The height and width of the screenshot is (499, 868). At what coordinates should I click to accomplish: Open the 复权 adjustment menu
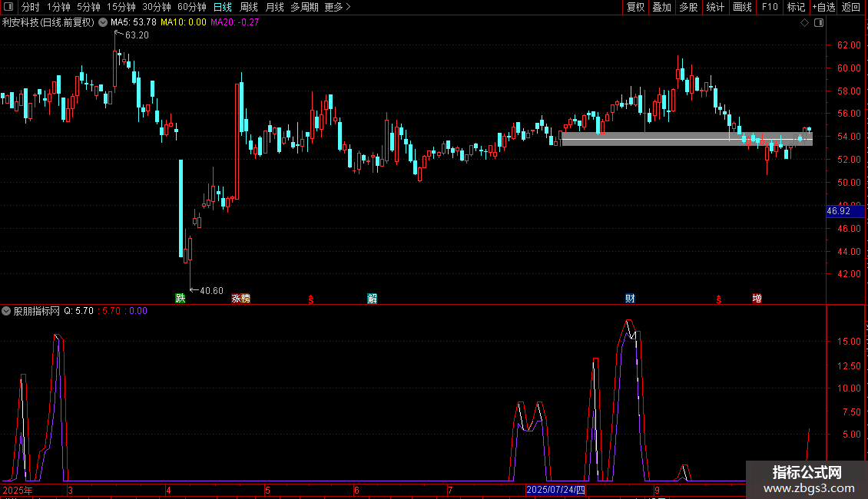[635, 7]
